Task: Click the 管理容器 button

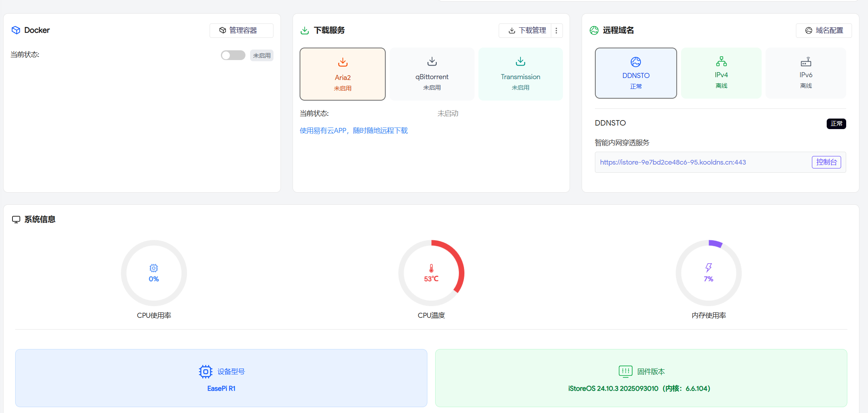Action: (x=241, y=30)
